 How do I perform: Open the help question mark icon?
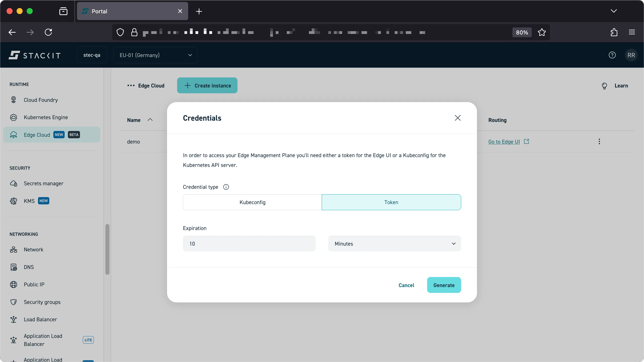tap(612, 55)
